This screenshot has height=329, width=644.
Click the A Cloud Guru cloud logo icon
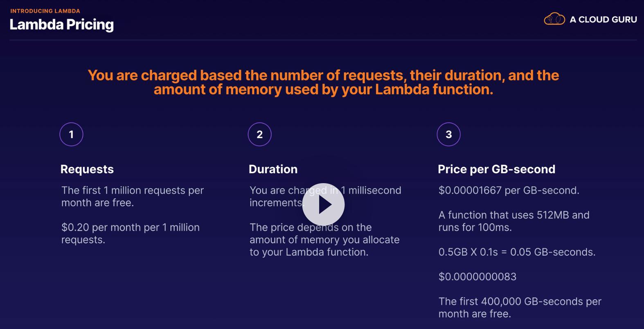point(554,19)
